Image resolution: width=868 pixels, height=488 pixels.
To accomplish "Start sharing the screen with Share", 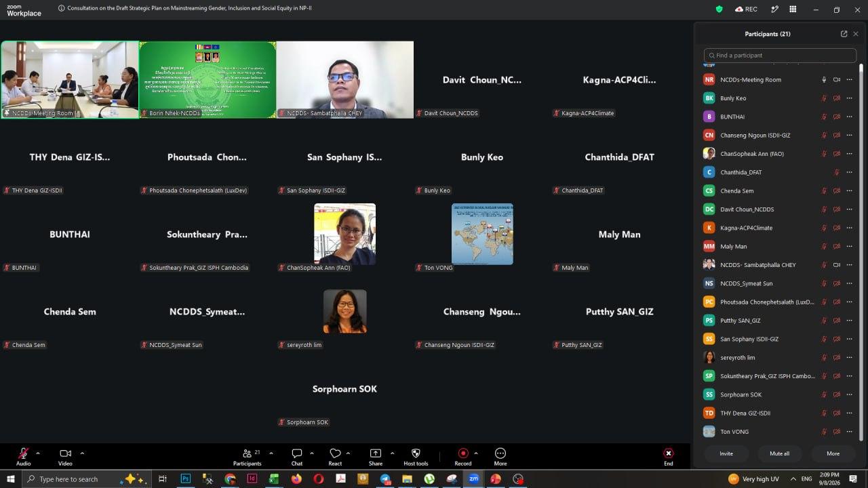I will pos(376,457).
